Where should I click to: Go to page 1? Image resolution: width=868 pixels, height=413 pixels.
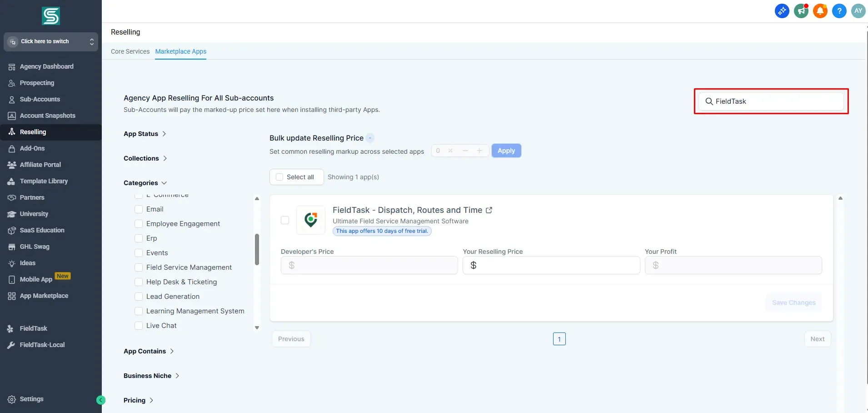[x=559, y=339]
